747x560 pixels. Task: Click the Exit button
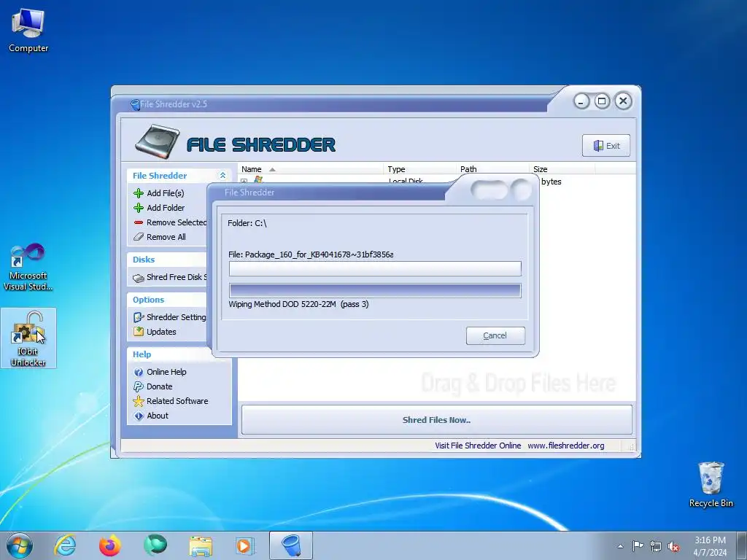[606, 146]
